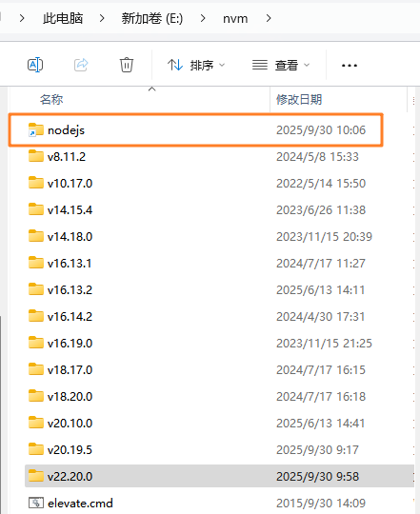Screen dimensions: 420x514
Task: Open the three-dot more options menu
Action: (x=350, y=66)
